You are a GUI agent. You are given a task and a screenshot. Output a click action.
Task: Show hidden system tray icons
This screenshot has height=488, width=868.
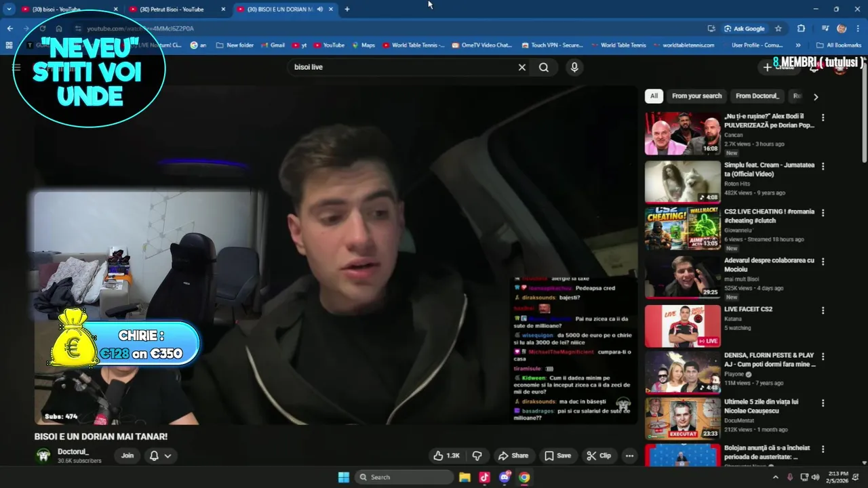pos(775,477)
